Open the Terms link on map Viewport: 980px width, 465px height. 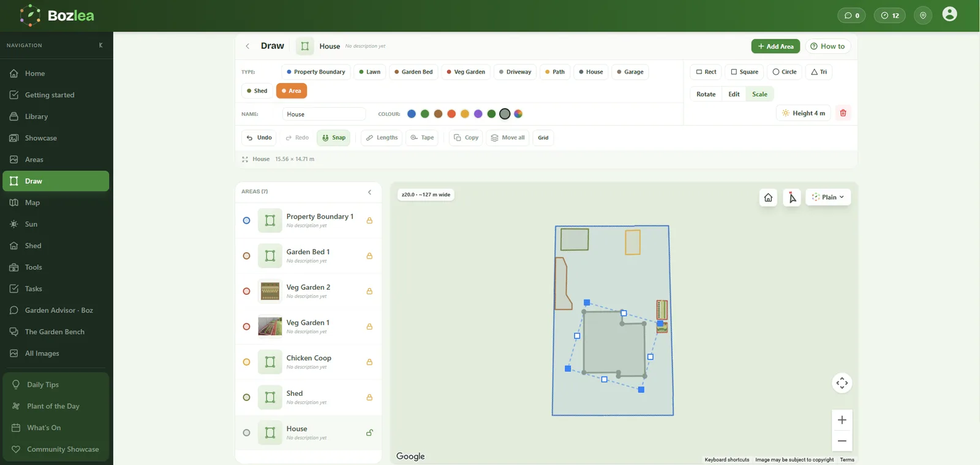tap(847, 459)
